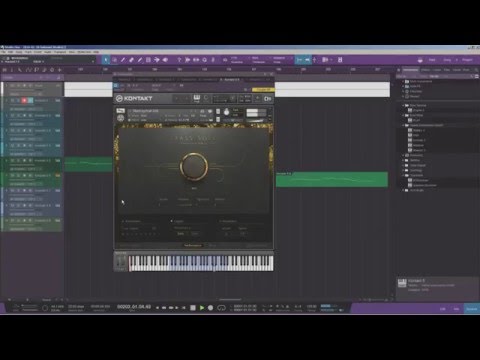This screenshot has height=360, width=480.
Task: Click the Record button in transport
Action: 210,308
